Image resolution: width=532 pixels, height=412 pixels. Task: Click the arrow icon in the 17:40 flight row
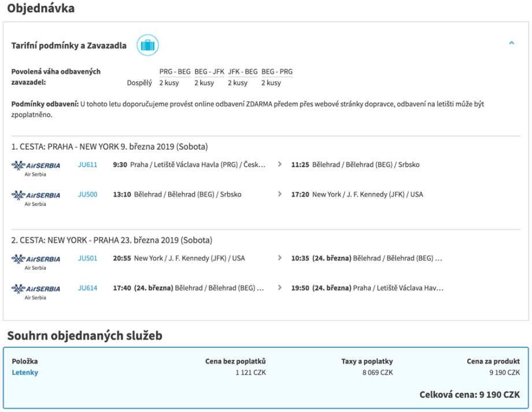point(280,288)
